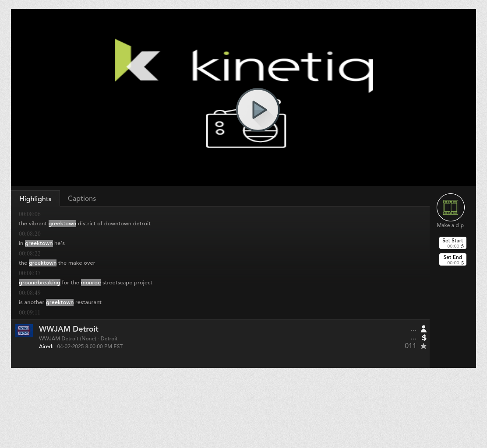This screenshot has width=487, height=448.
Task: Click the highlighted word 'groundbreaking'
Action: tap(39, 283)
